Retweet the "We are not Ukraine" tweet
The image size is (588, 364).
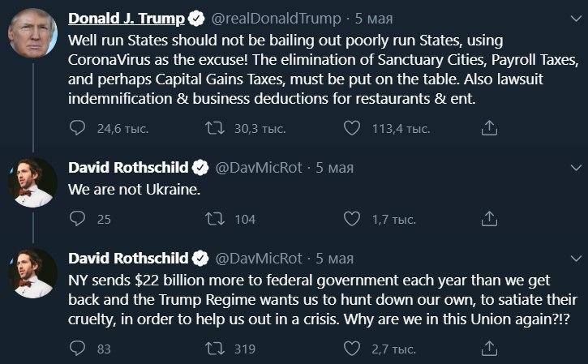tap(217, 219)
